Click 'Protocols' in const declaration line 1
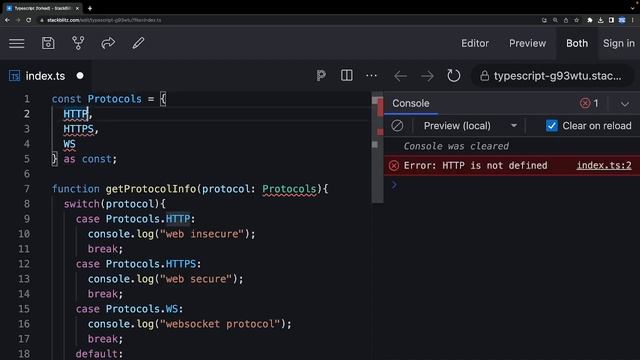 (114, 99)
